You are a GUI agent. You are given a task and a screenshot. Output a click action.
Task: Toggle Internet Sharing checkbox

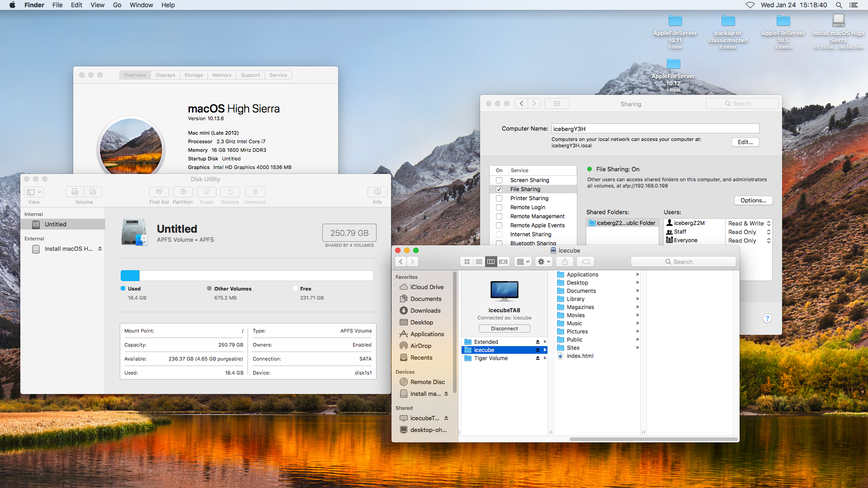[x=499, y=235]
